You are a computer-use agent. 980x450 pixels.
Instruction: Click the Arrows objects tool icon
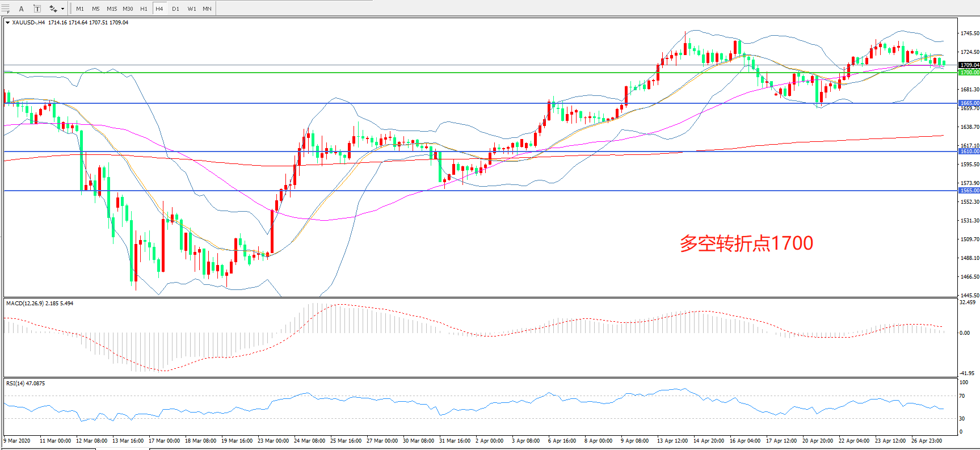click(x=53, y=9)
